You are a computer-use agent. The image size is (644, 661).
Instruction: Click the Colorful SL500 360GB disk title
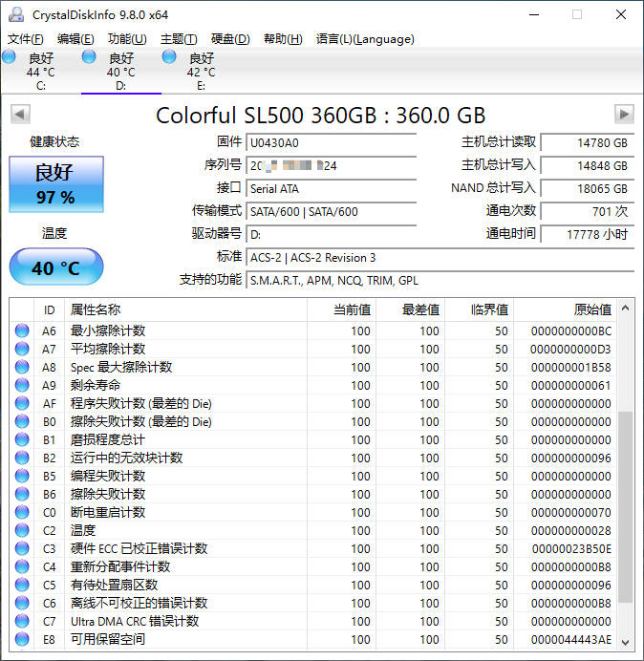tap(320, 115)
